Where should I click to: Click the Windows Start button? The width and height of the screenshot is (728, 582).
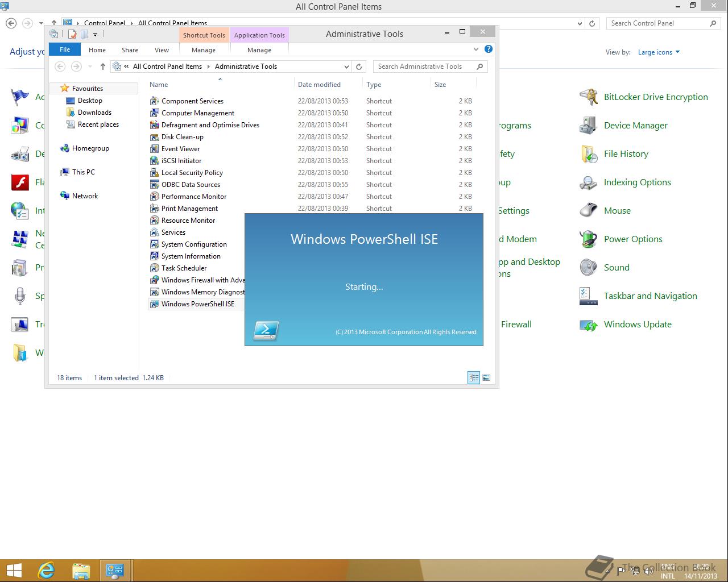pos(14,571)
